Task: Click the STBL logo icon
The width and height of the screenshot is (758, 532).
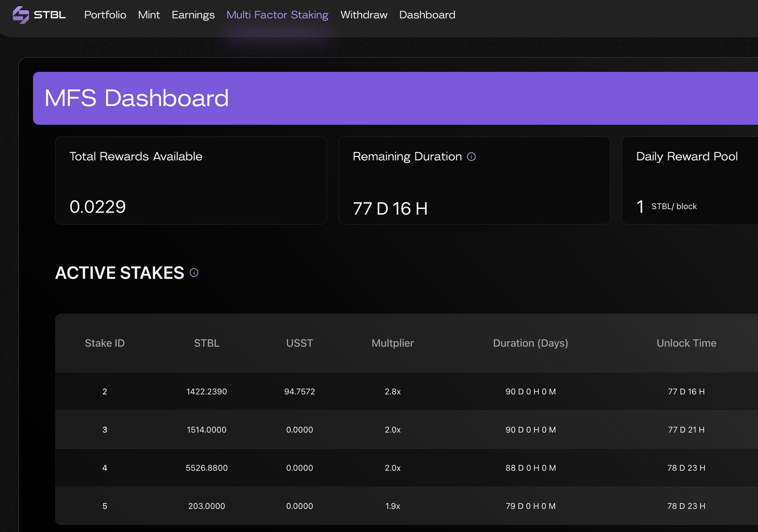Action: coord(21,15)
